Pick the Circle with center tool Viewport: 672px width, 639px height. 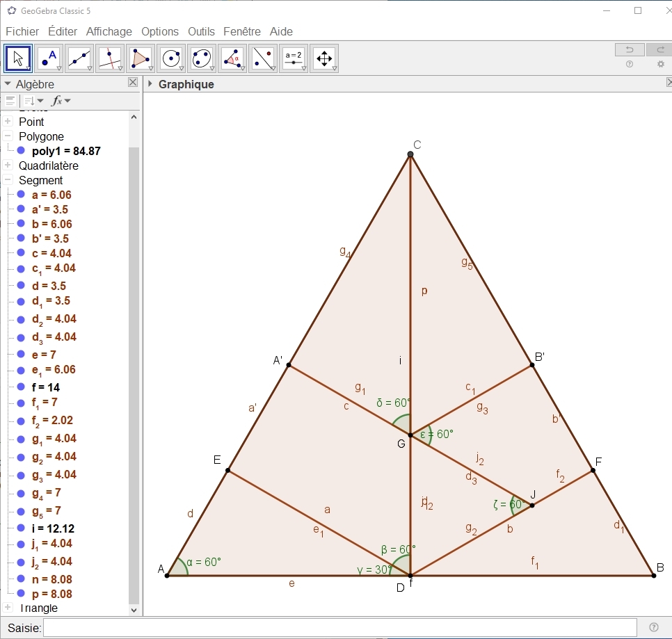pyautogui.click(x=171, y=58)
